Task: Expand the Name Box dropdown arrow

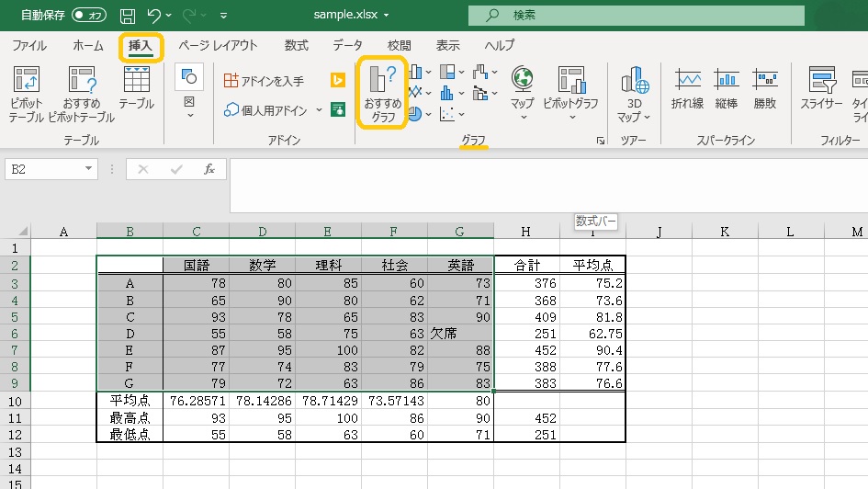Action: (x=89, y=169)
